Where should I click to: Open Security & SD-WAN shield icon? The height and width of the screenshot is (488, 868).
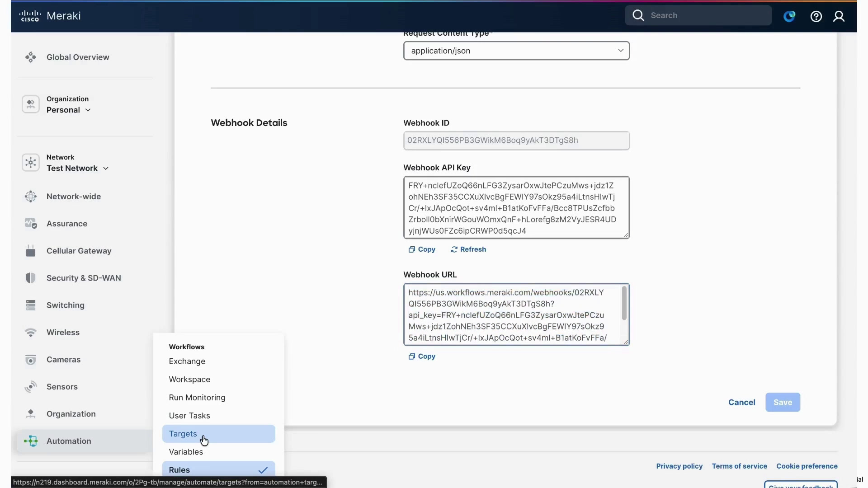point(31,278)
